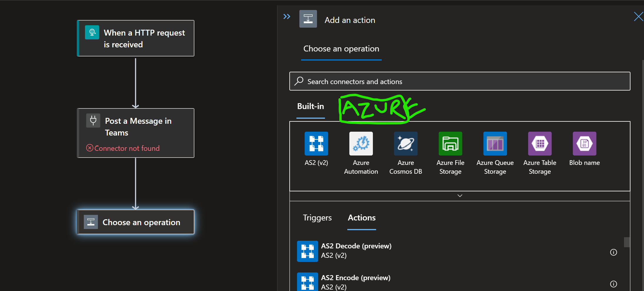Select the AS2 (v2) connector icon
This screenshot has width=644, height=291.
[316, 144]
